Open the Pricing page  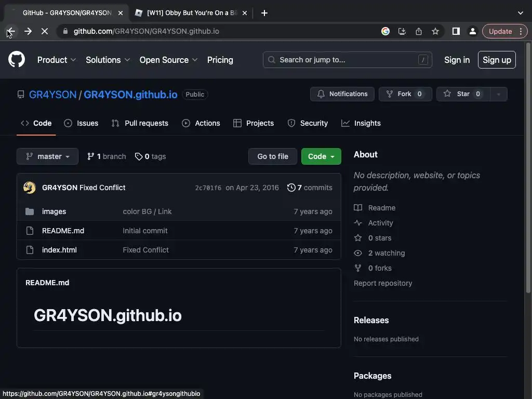point(220,60)
